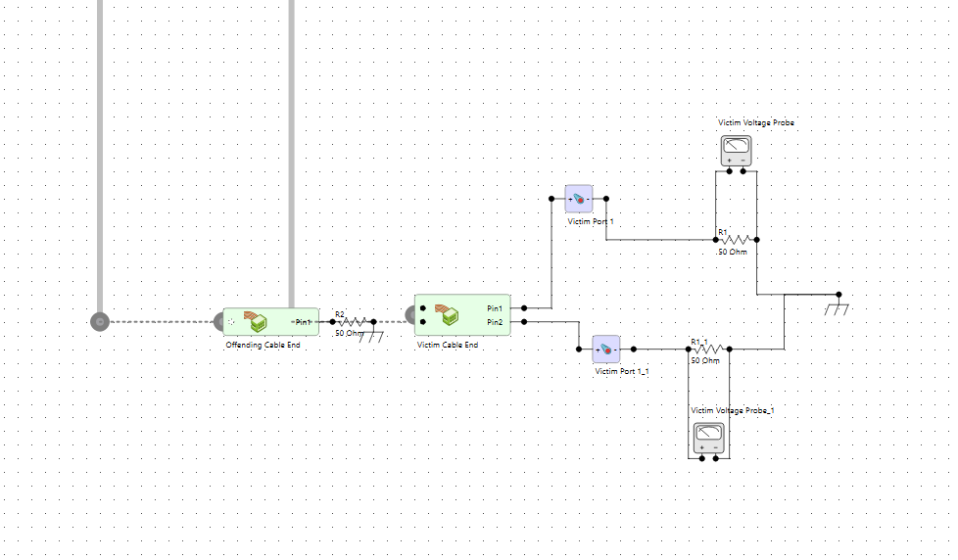The image size is (958, 560).
Task: Select resistor R1 symbol
Action: coord(737,240)
